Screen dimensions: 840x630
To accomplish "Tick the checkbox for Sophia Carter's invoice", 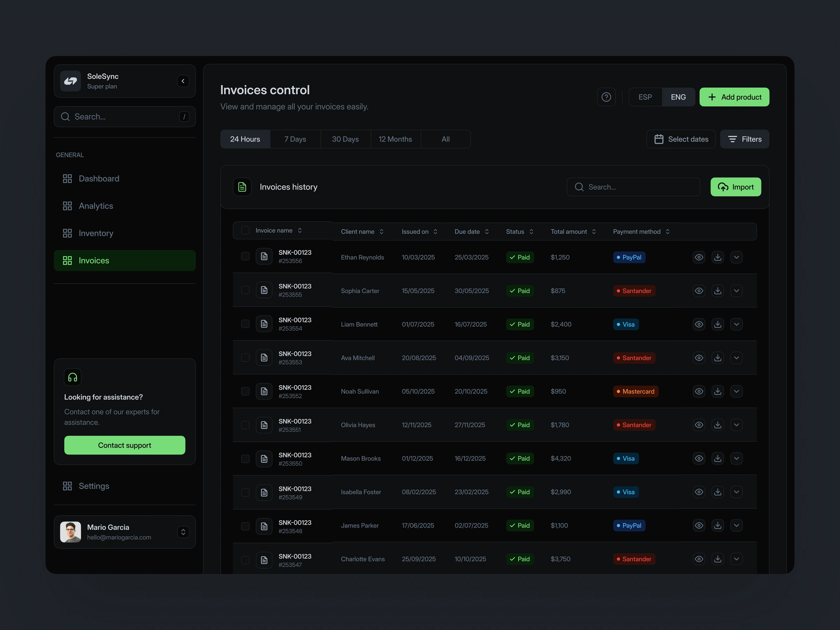I will click(x=245, y=290).
